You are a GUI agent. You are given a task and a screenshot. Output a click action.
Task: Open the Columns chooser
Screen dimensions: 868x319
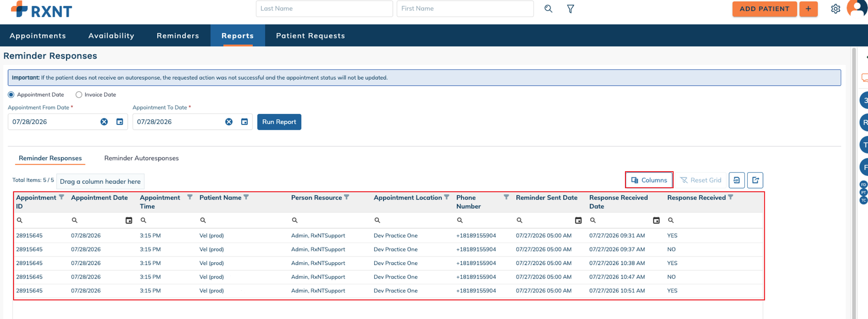(649, 180)
